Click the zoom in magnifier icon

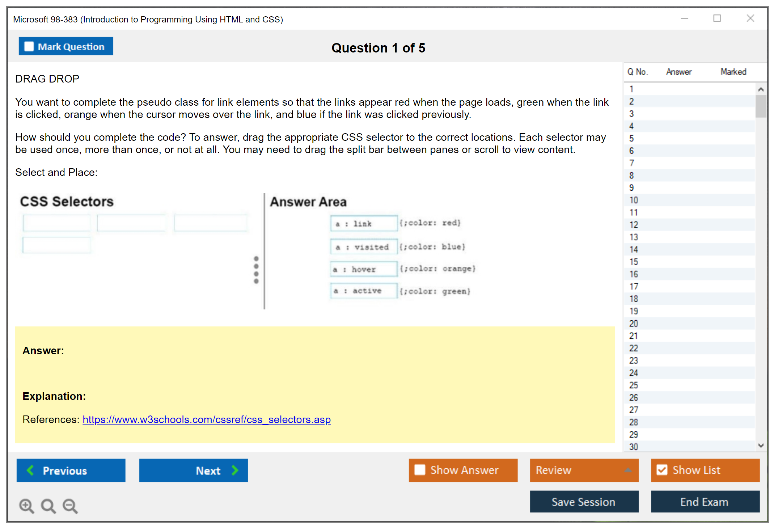pyautogui.click(x=26, y=506)
